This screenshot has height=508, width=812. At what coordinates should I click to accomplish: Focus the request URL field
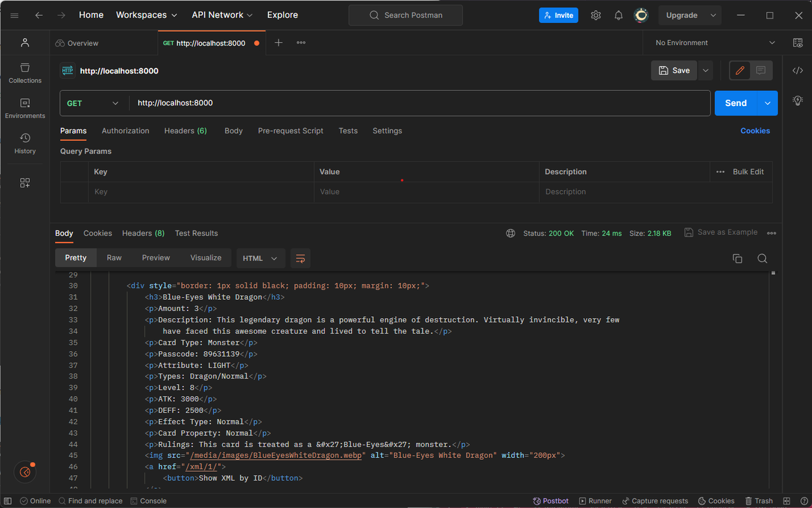[419, 103]
